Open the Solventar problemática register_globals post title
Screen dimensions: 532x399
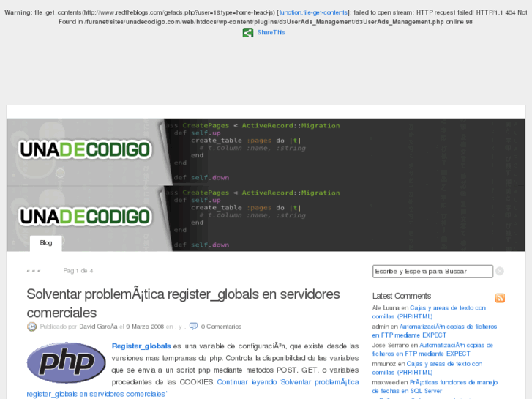coord(183,303)
